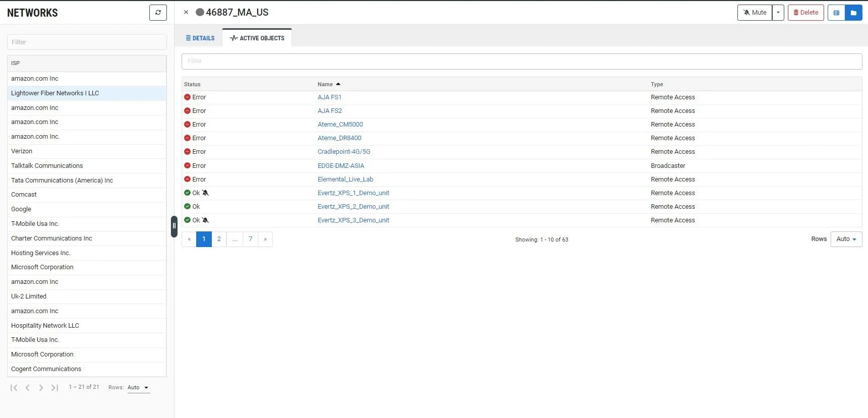Viewport: 868px width, 418px height.
Task: Click the error icon for EDGE-DMZ-ASIA
Action: pos(187,165)
